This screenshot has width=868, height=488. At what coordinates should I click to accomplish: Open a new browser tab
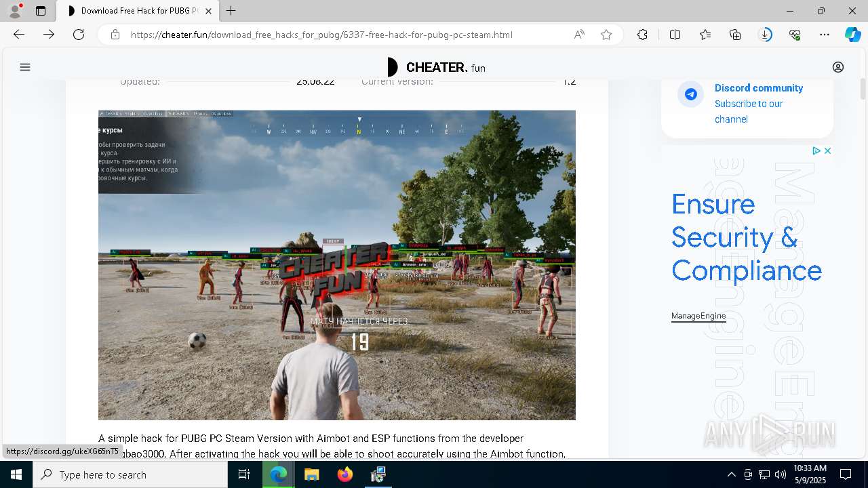(x=231, y=11)
